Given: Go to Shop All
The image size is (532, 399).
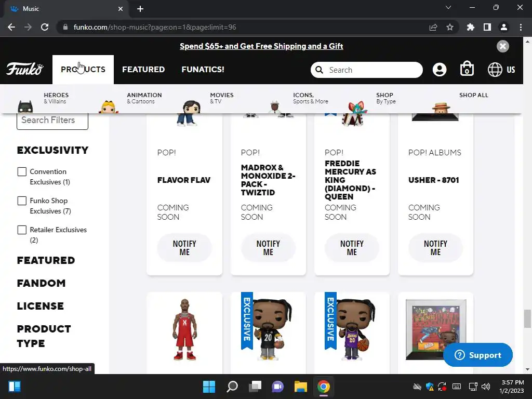Looking at the screenshot, I should pos(474,95).
